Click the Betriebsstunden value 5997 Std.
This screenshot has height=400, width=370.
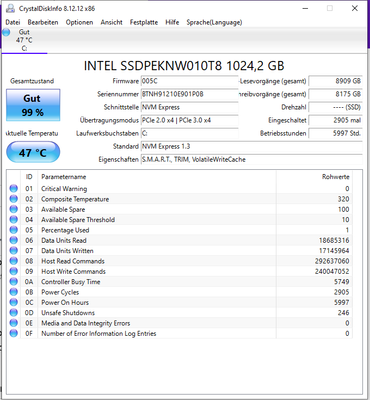(x=336, y=133)
